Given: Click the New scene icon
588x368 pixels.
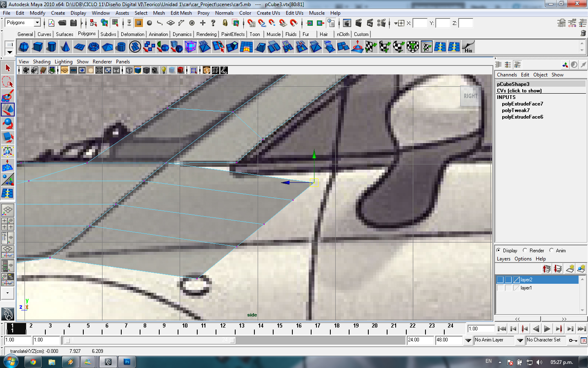Looking at the screenshot, I should click(x=51, y=23).
